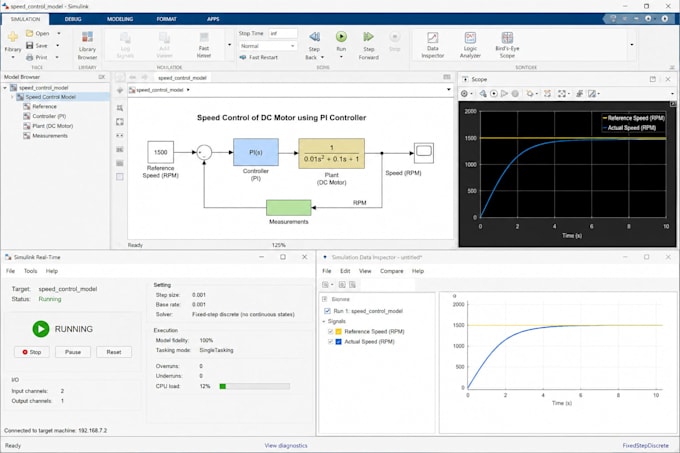Click the Print icon in ribbon
This screenshot has height=453, width=680.
[29, 57]
